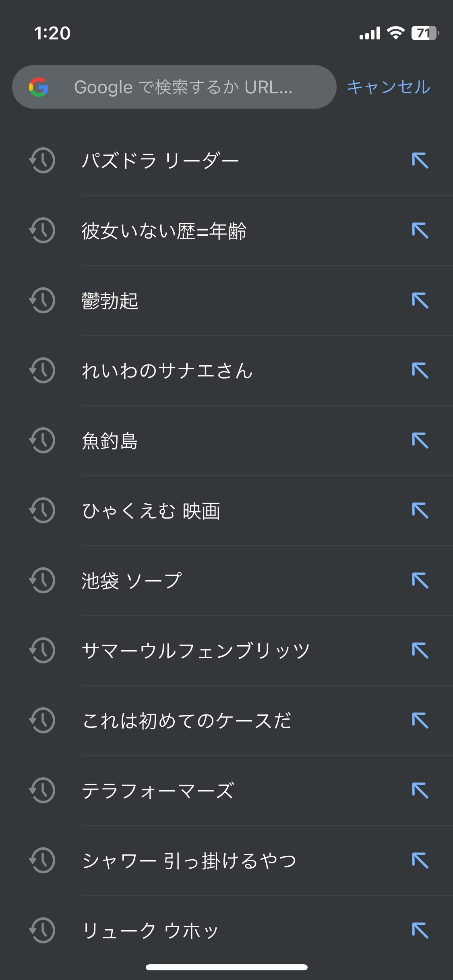Select ひゃくえむ 映画 recent search
Screen dimensions: 453x980
[151, 511]
